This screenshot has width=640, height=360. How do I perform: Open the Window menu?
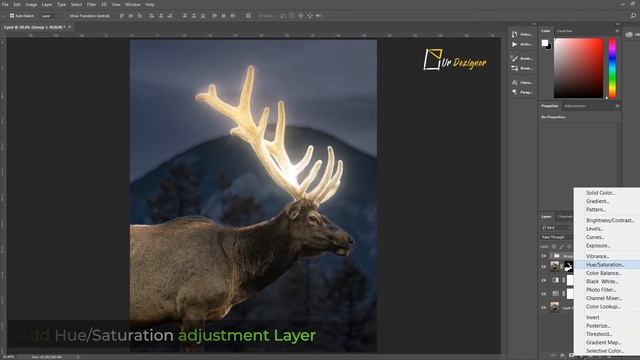pos(133,4)
